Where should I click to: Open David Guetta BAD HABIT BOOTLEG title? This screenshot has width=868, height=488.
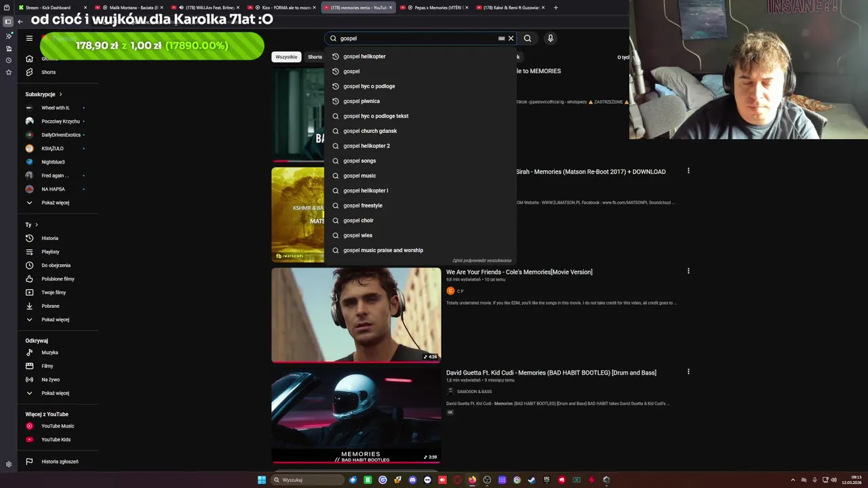[x=551, y=372]
